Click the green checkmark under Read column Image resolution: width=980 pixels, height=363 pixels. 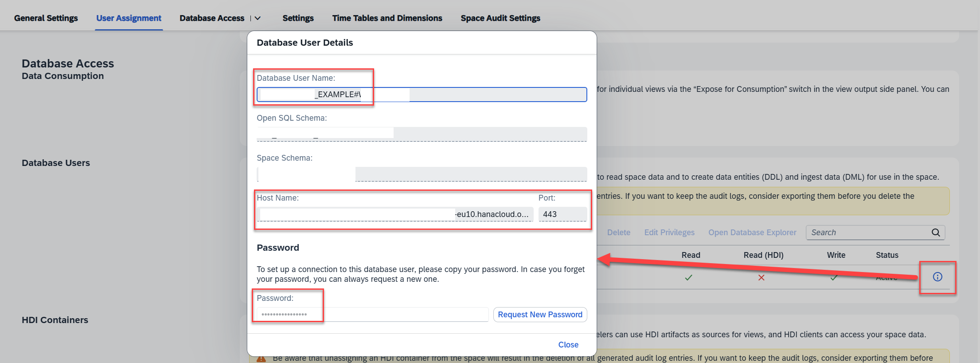[688, 278]
